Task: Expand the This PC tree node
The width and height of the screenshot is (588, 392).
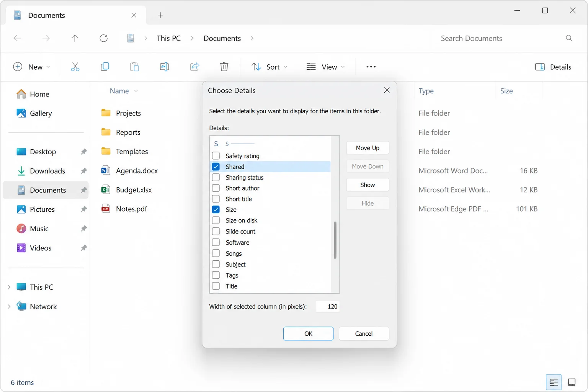Action: point(9,287)
